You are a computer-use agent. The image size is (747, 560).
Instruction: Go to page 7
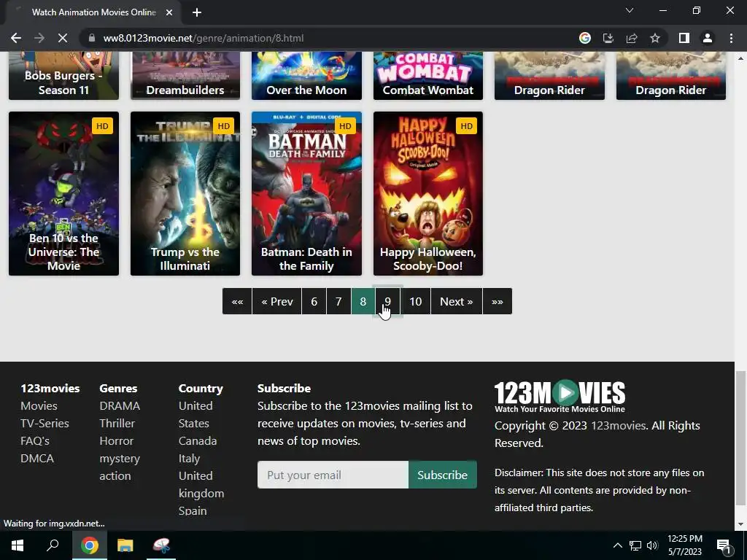(x=338, y=301)
